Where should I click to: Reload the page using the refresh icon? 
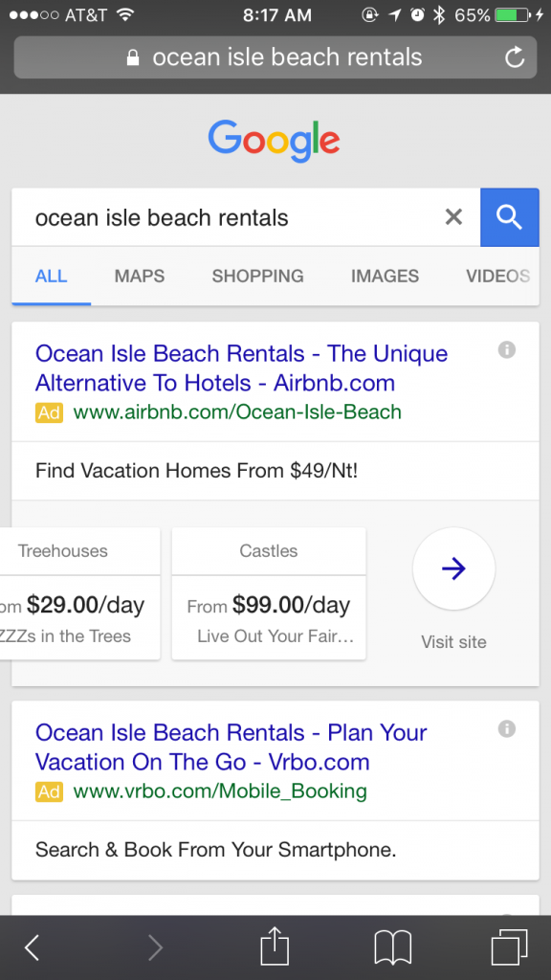(515, 57)
